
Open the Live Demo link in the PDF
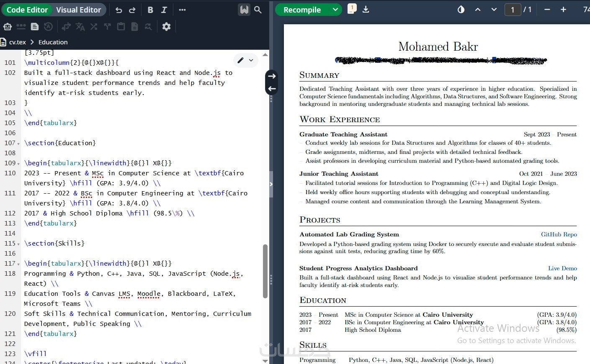click(563, 268)
